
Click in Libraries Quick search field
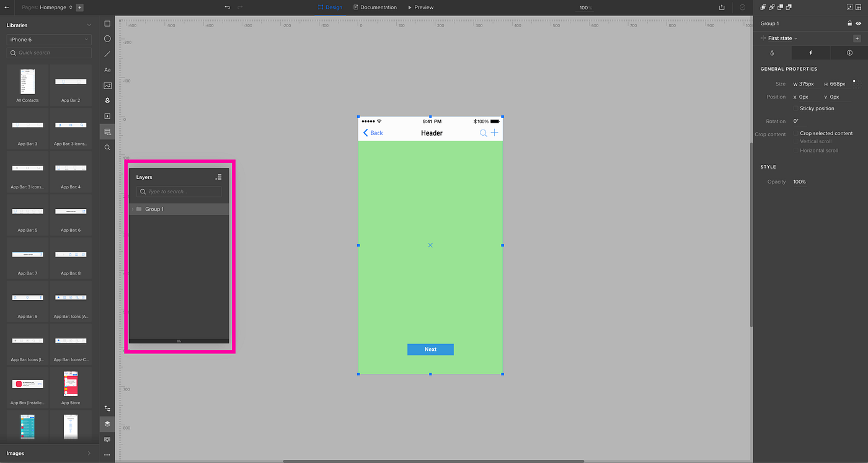tap(49, 53)
